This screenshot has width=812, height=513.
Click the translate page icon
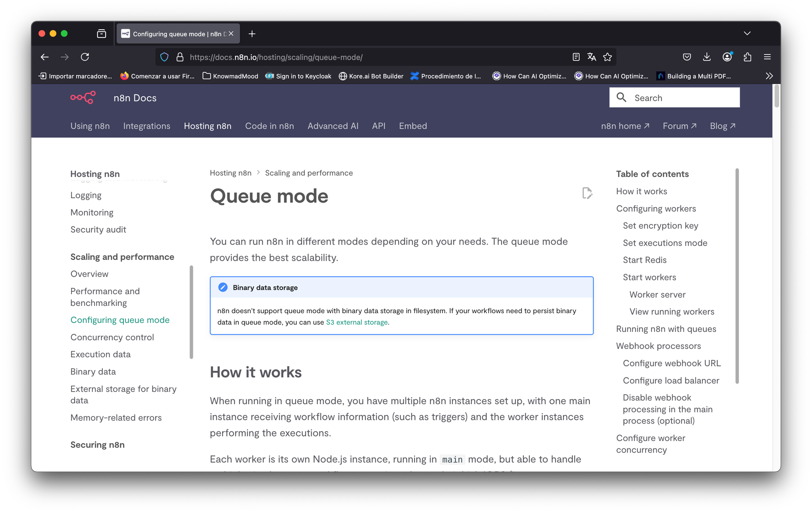point(592,57)
